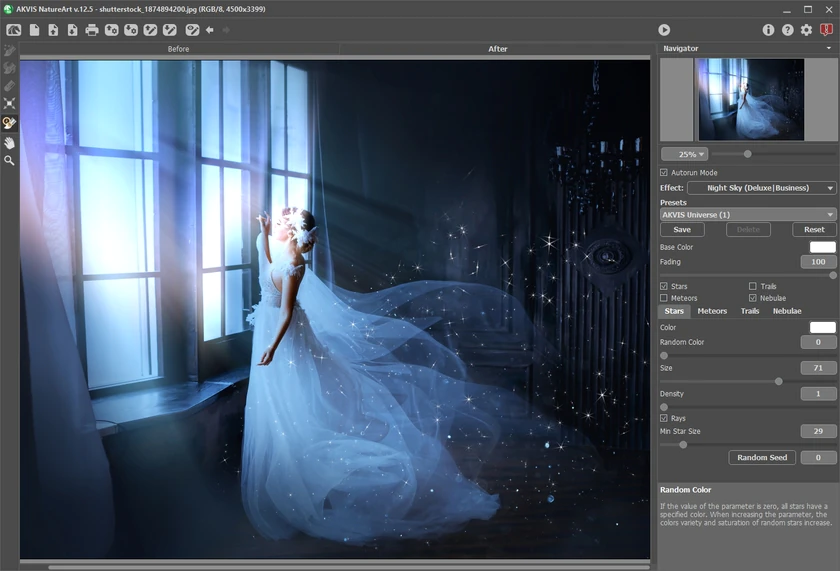This screenshot has height=571, width=840.
Task: Select the transform expand-arrows tool
Action: [9, 103]
